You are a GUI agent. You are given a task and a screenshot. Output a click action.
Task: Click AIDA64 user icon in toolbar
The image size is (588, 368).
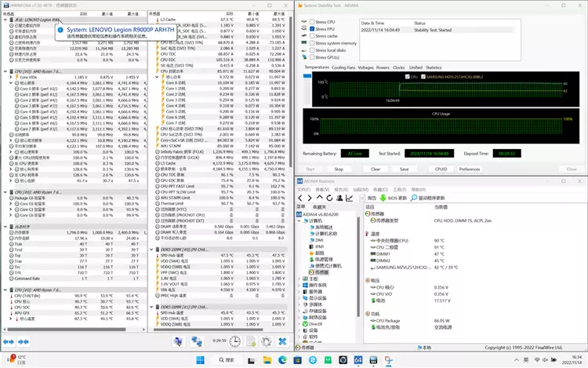click(339, 198)
